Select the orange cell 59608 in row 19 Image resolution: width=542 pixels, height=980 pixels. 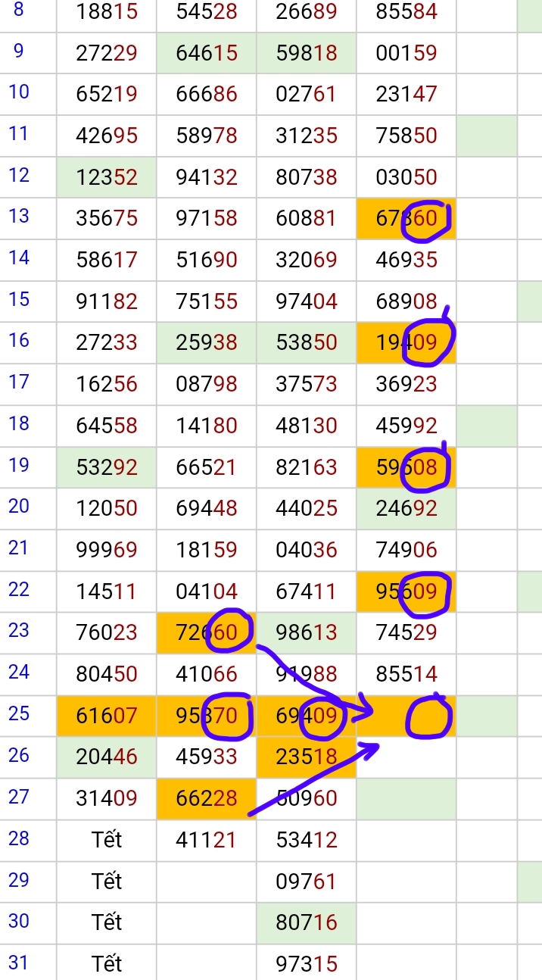click(x=406, y=467)
